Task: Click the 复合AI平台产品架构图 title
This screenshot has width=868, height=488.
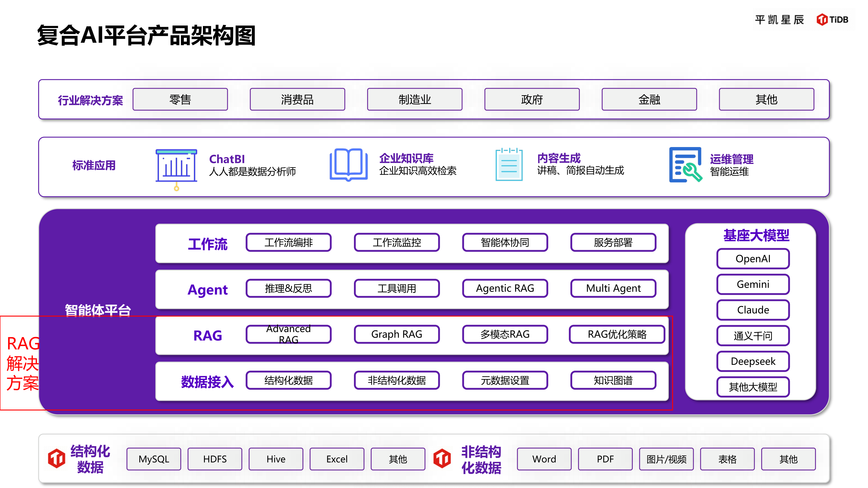Action: (x=146, y=35)
